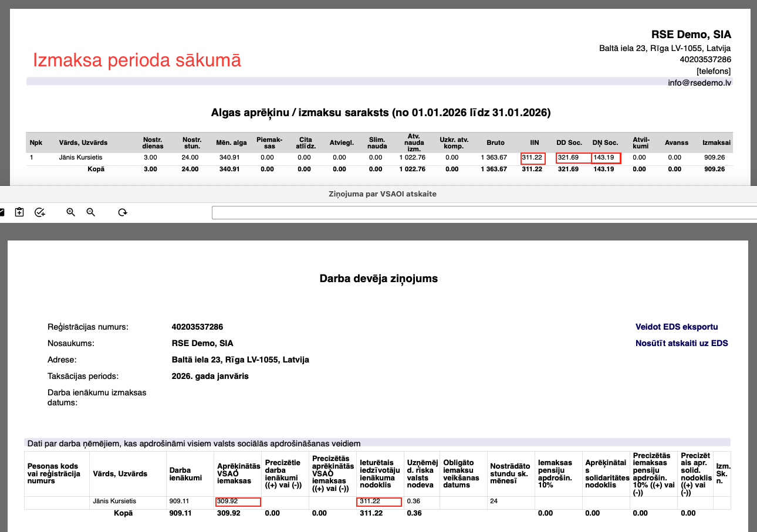757x532 pixels.
Task: Click Jānis Kursietis in the payroll list
Action: click(80, 158)
